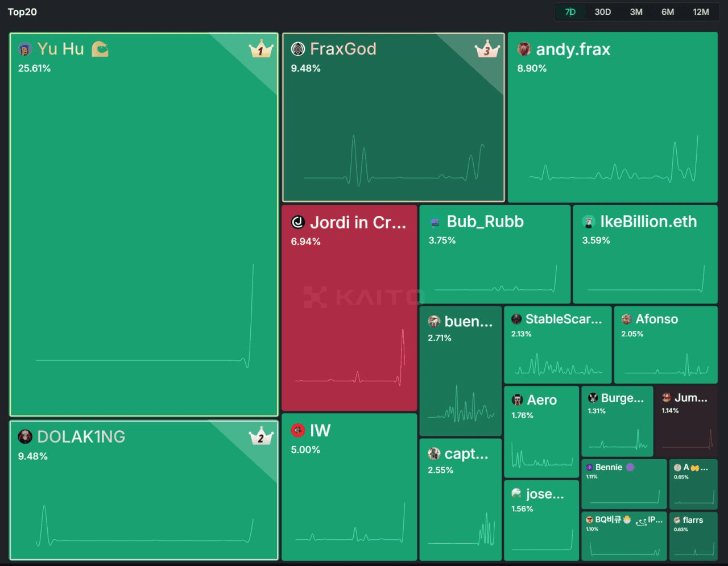Viewport: 728px width, 566px height.
Task: Click the Jordi in Cr... avatar icon
Action: 298,222
